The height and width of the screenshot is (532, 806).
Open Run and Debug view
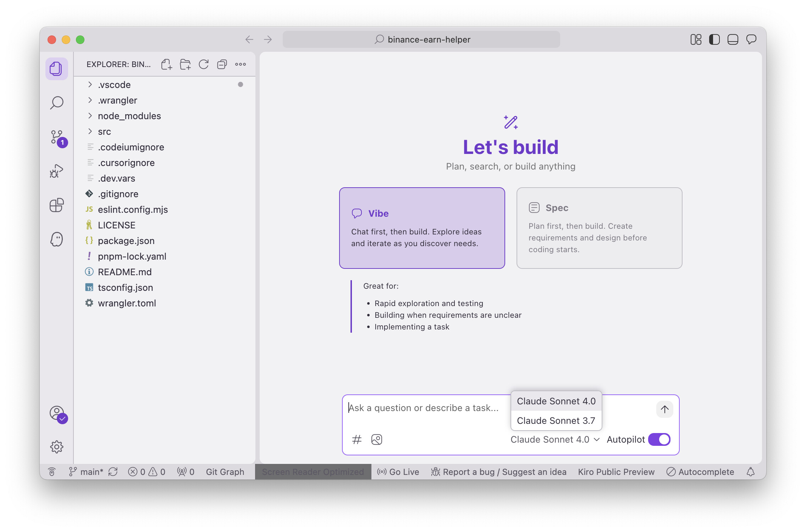pyautogui.click(x=56, y=171)
